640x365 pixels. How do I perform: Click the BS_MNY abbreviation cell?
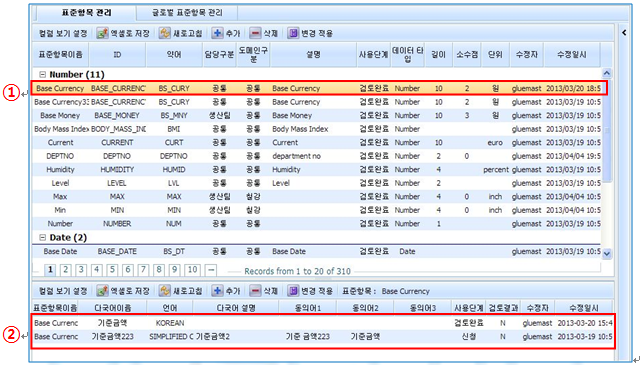click(x=174, y=116)
